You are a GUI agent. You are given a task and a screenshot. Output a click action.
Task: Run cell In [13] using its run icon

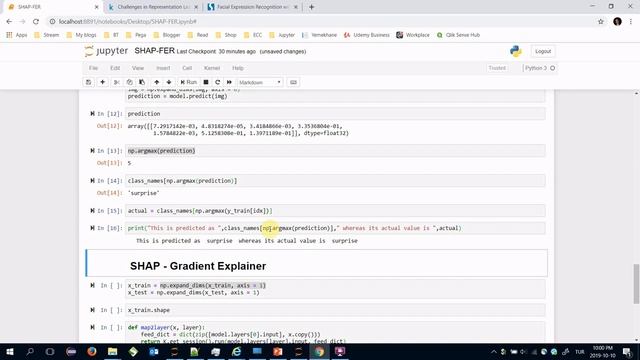pyautogui.click(x=92, y=151)
